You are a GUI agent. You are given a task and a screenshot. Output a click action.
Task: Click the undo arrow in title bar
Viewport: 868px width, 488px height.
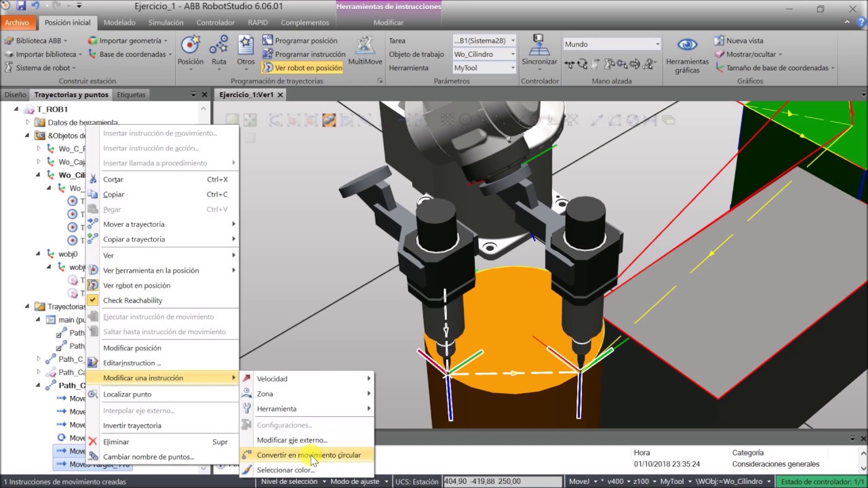pos(36,6)
